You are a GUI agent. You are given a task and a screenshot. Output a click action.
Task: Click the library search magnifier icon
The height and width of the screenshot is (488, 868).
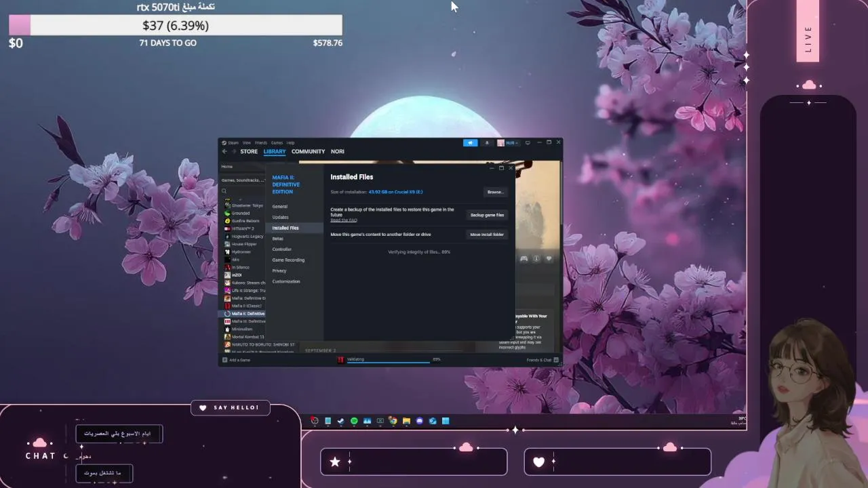224,191
